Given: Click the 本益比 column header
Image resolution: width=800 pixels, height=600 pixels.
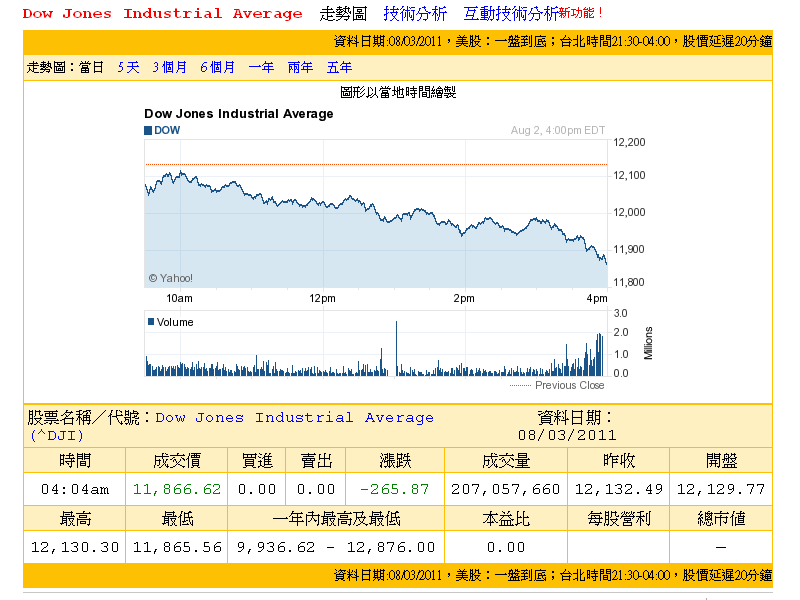Looking at the screenshot, I should (506, 519).
